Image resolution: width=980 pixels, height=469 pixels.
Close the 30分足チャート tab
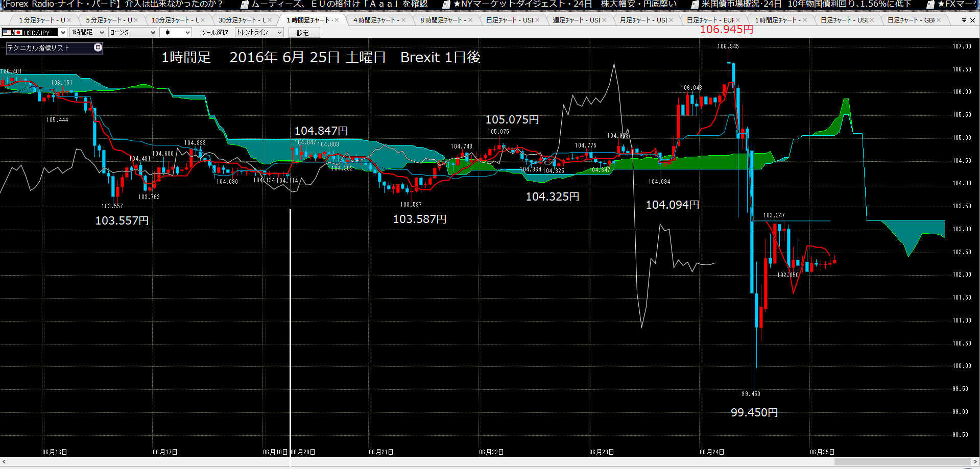270,20
